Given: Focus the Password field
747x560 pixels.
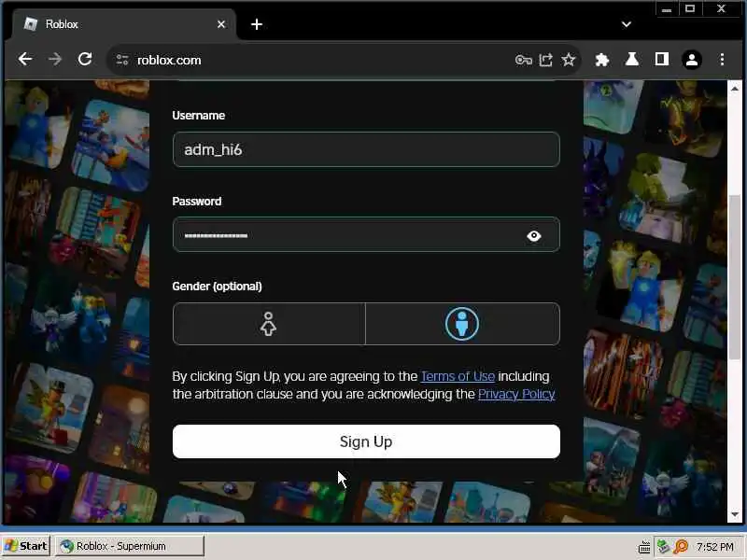Looking at the screenshot, I should tap(366, 235).
